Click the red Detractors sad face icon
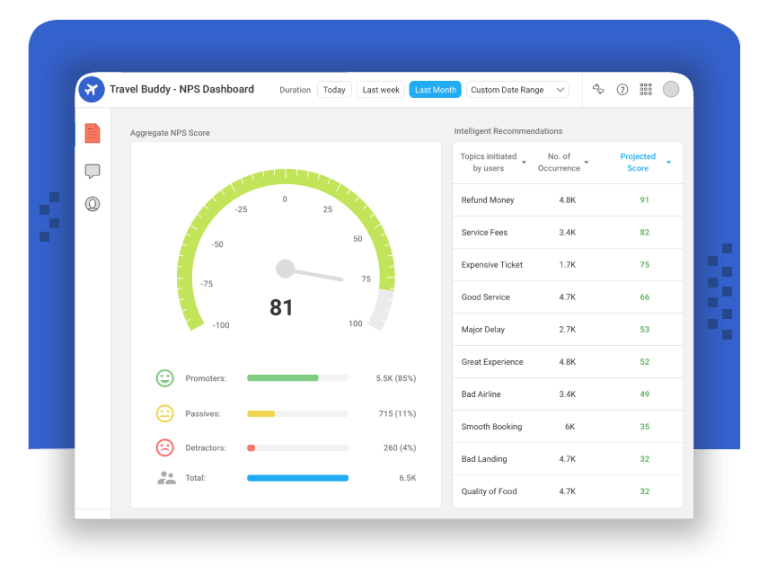 [165, 447]
